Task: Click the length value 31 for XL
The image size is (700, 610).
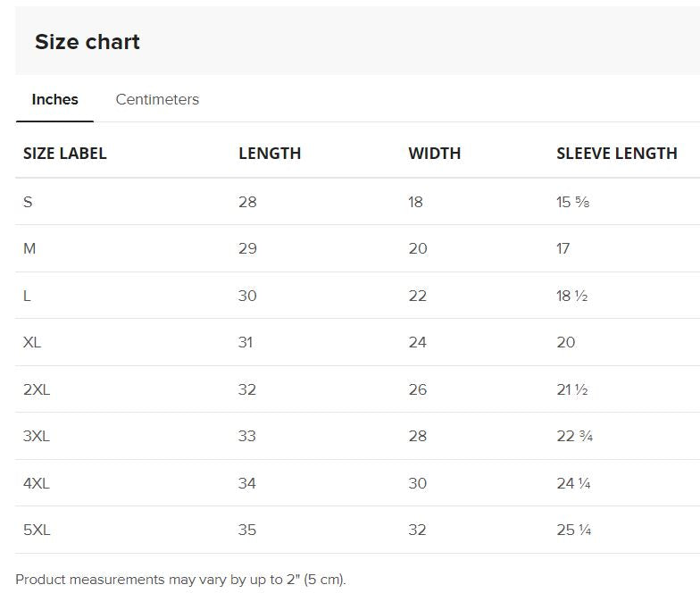Action: (x=246, y=342)
